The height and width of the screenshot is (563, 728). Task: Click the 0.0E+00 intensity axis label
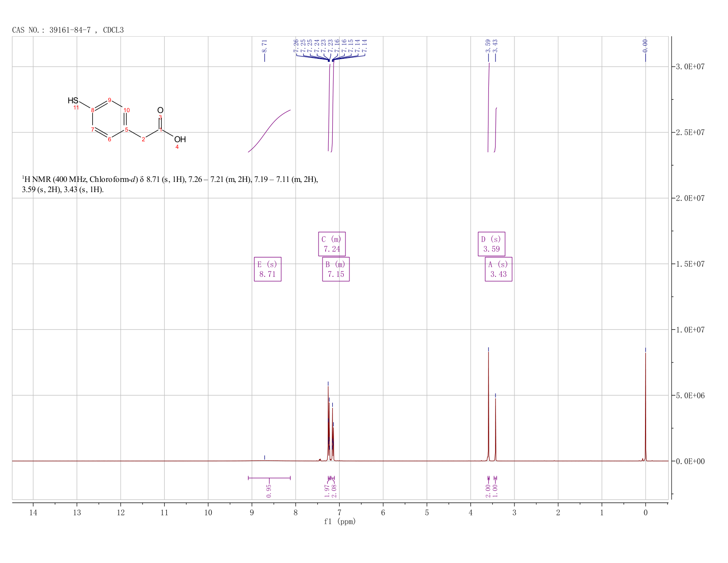coord(690,461)
